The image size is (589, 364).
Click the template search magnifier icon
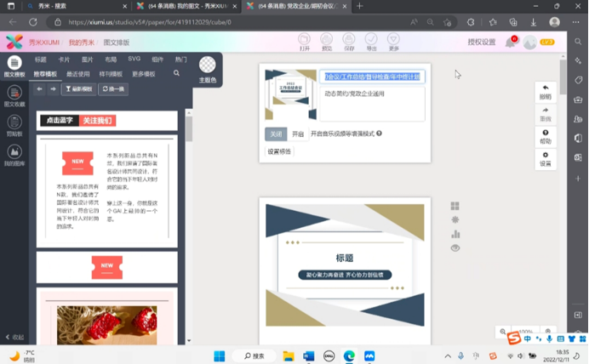click(x=177, y=74)
